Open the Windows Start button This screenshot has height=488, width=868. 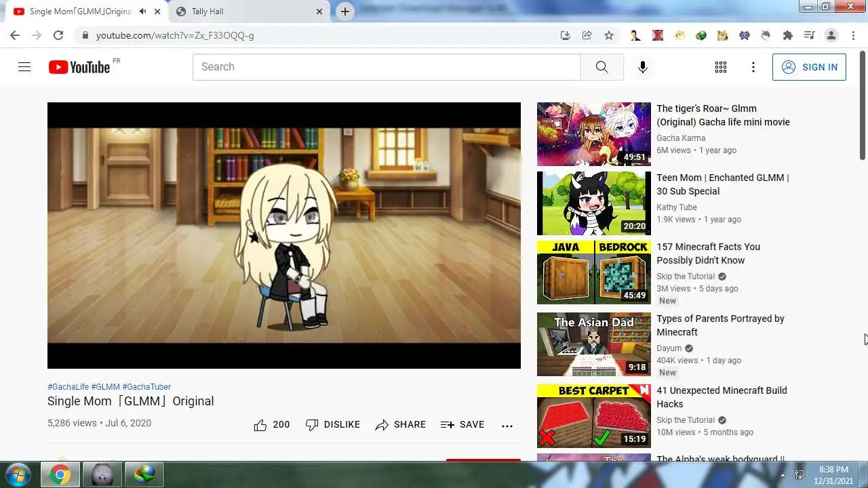18,474
